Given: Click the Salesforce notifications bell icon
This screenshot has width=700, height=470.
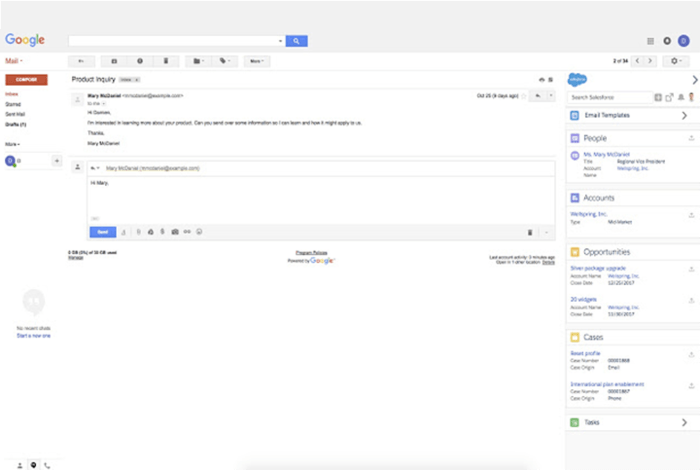Looking at the screenshot, I should click(681, 97).
